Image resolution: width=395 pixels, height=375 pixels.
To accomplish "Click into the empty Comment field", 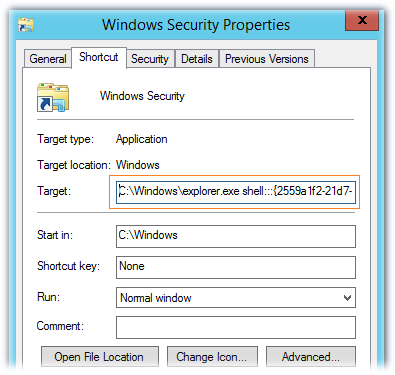I will [236, 327].
